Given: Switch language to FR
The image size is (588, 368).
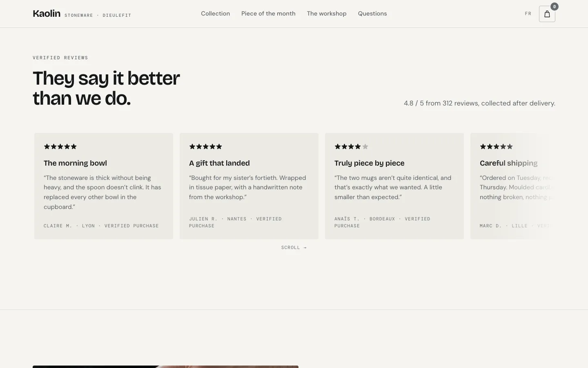Looking at the screenshot, I should pyautogui.click(x=528, y=13).
